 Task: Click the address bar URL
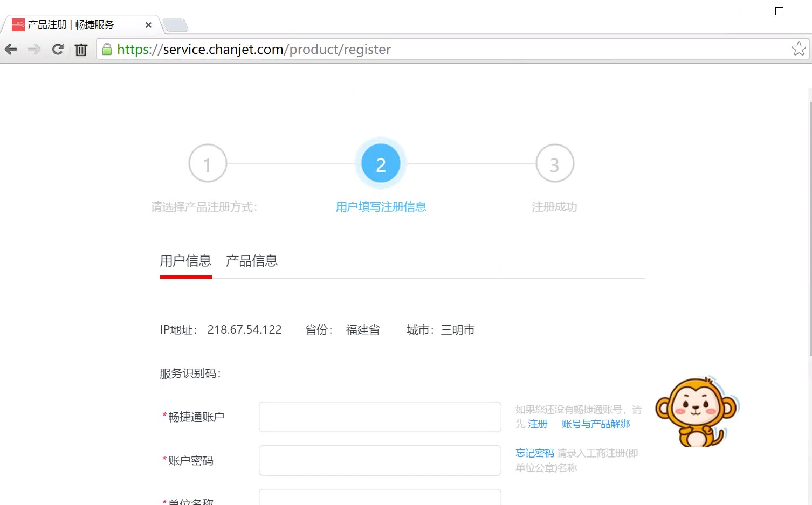click(x=254, y=49)
